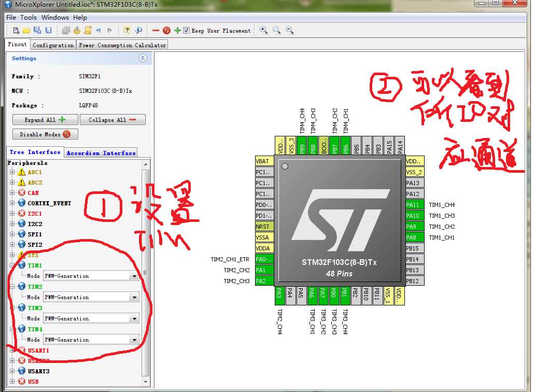Select the Pinout tab
The image size is (534, 392).
coord(18,44)
